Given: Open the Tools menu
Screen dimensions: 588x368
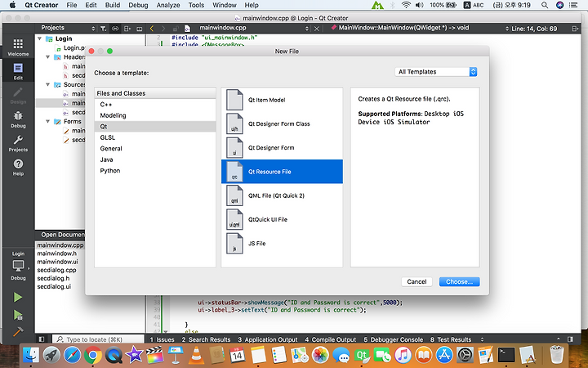Looking at the screenshot, I should (196, 5).
